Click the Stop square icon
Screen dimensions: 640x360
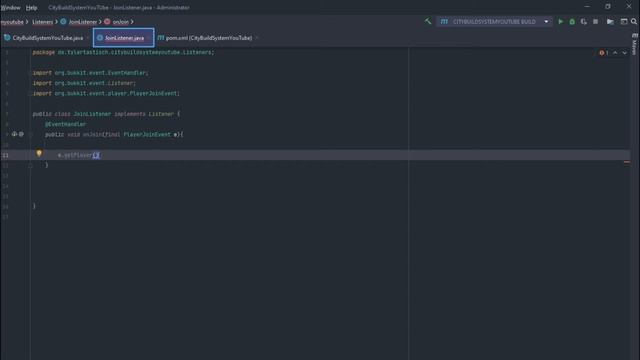596,22
